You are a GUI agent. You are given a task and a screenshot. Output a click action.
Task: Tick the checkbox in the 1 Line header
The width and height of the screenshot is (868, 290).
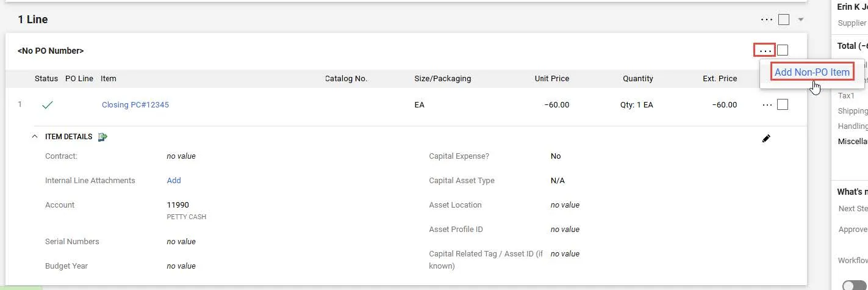[784, 20]
